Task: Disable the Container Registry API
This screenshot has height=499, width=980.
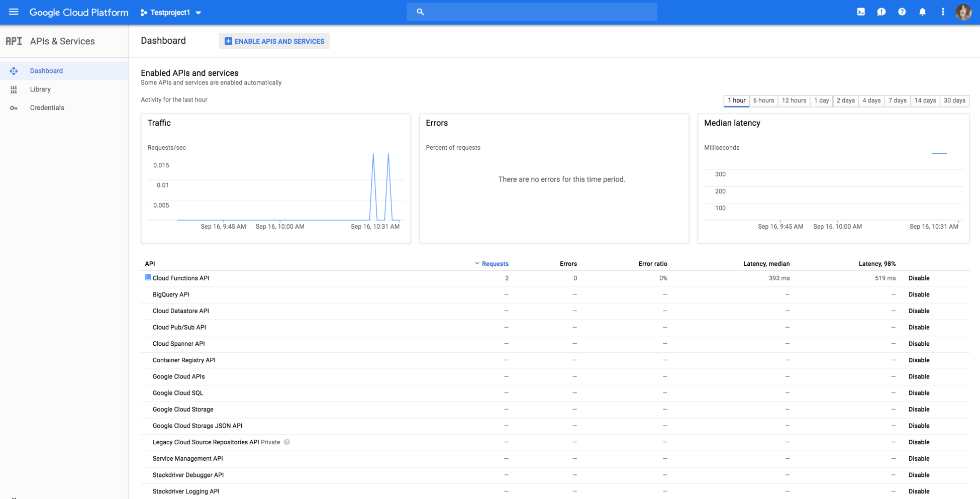Action: pos(919,360)
